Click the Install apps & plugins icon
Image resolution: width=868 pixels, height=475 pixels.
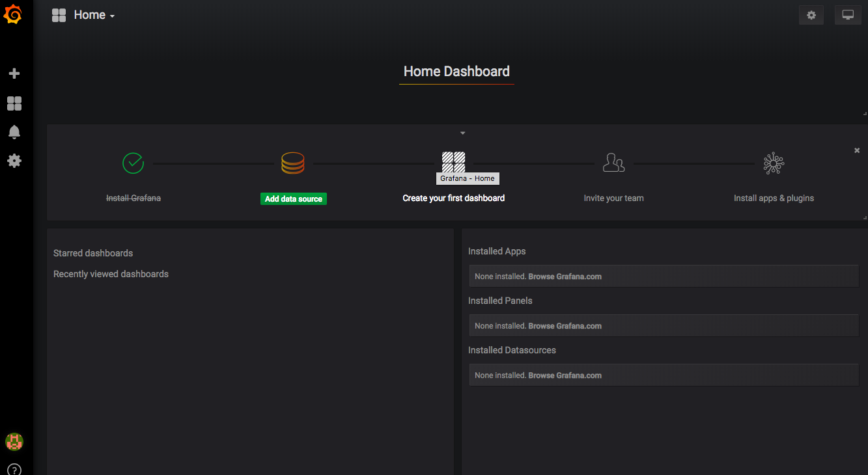[774, 163]
